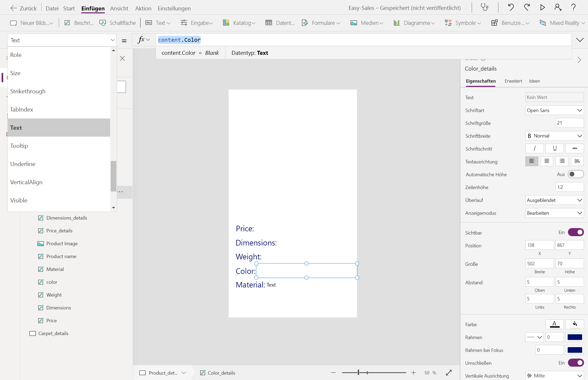Adjust the zoom slider handle
The image size is (588, 380).
(358, 373)
